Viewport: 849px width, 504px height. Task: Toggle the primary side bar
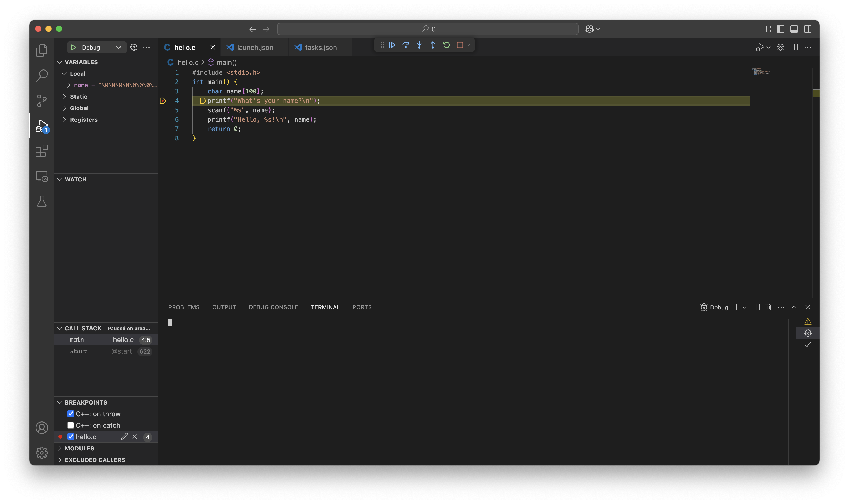(781, 29)
